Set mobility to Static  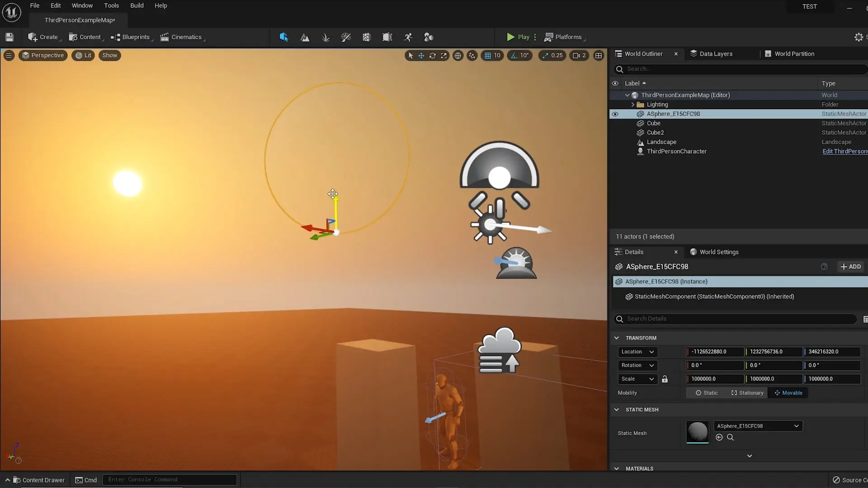pos(707,393)
